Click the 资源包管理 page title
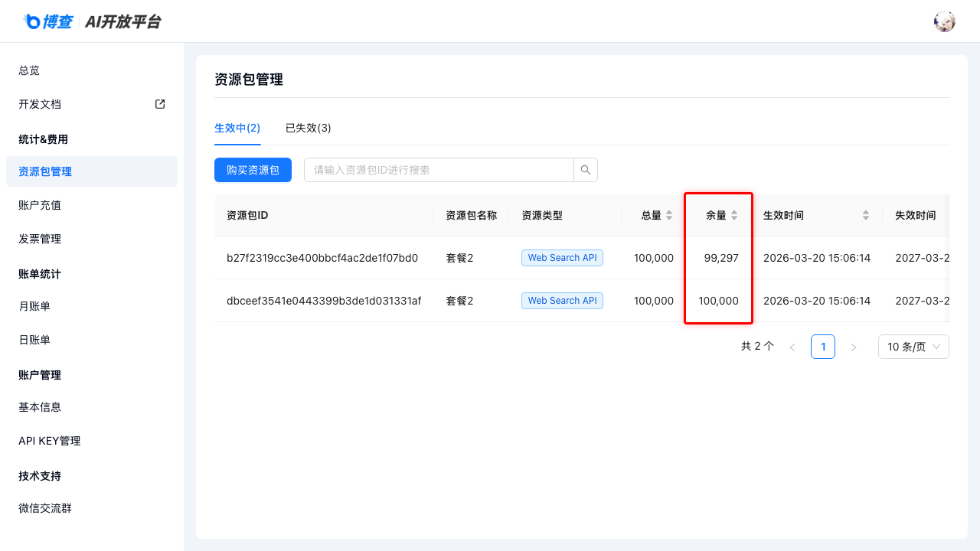Screen dimensions: 980x551 click(249, 79)
